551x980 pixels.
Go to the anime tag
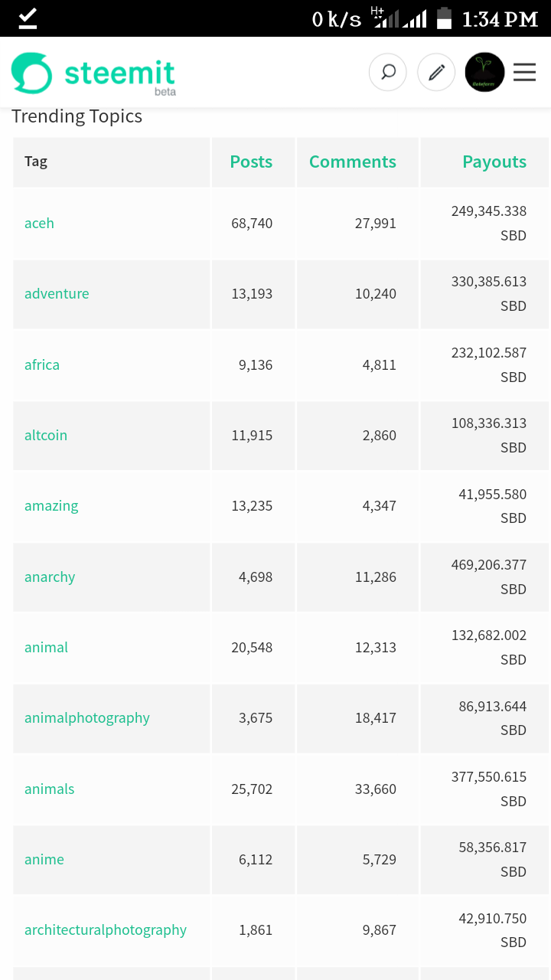coord(44,859)
